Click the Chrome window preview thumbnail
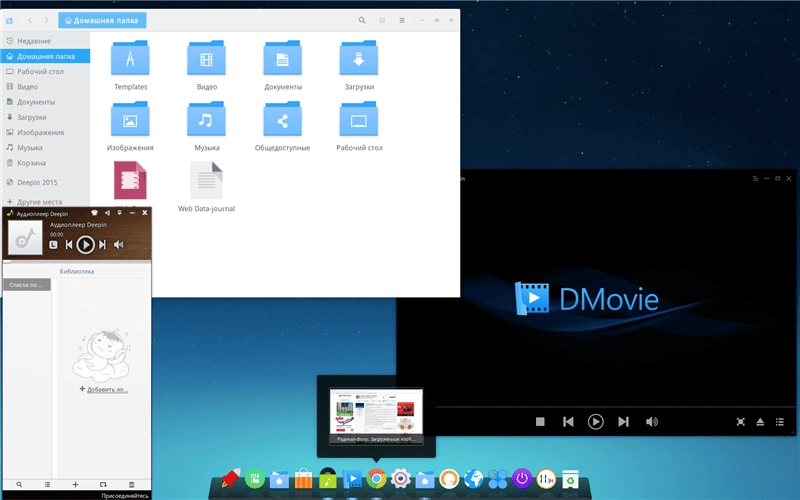The width and height of the screenshot is (800, 500). point(376,416)
